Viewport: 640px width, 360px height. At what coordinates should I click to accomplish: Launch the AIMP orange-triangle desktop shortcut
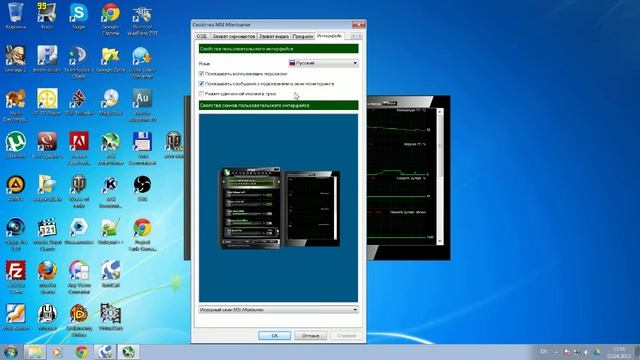coord(16,188)
